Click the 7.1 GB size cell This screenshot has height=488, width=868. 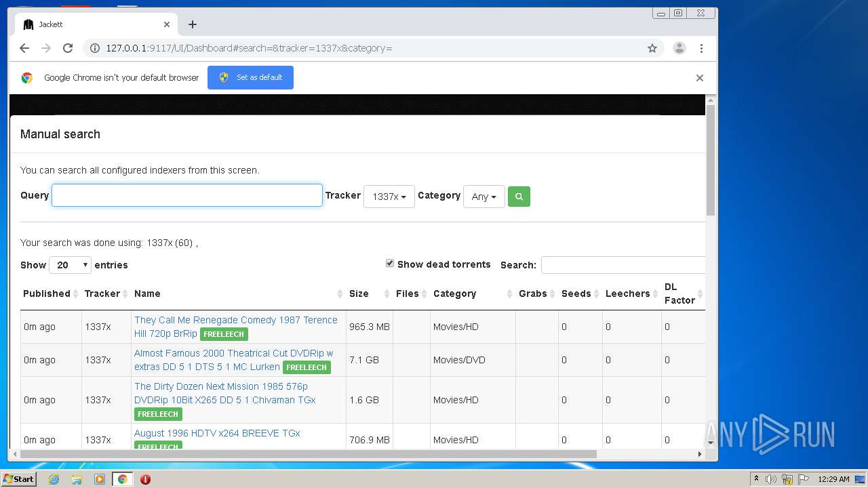tap(370, 360)
